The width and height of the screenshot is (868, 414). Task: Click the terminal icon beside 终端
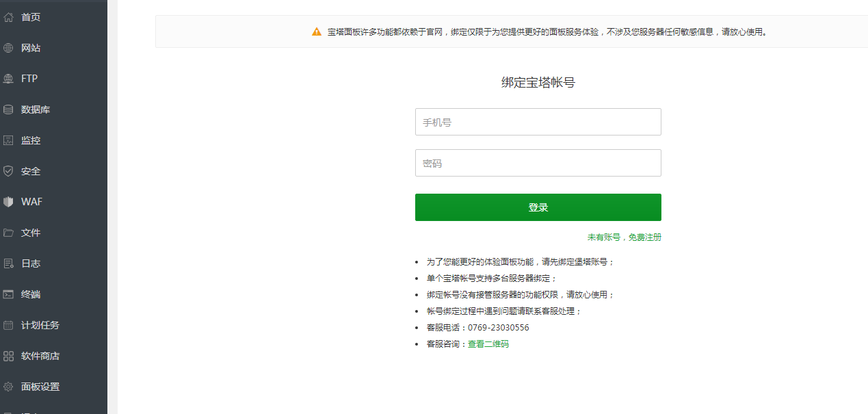8,294
